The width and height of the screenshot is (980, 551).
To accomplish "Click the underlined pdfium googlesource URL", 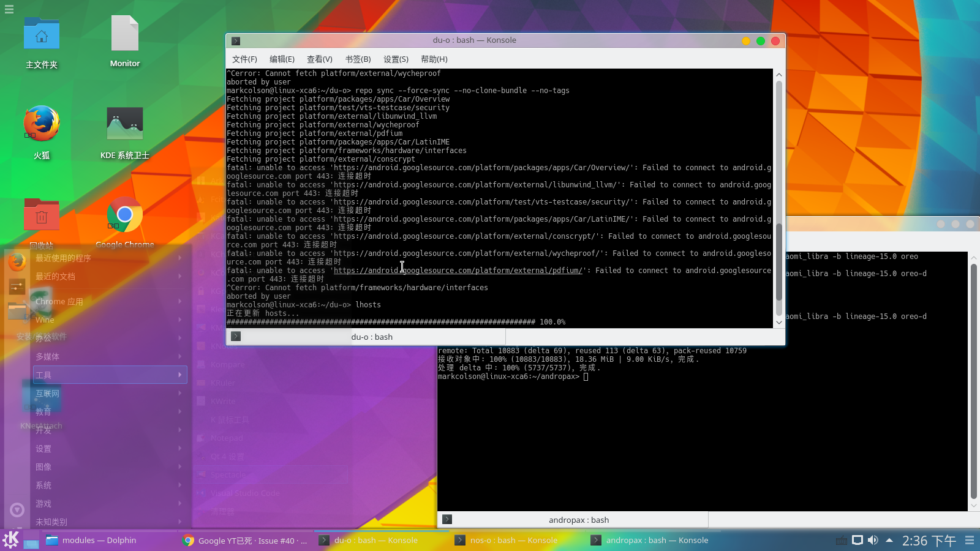I will (458, 270).
